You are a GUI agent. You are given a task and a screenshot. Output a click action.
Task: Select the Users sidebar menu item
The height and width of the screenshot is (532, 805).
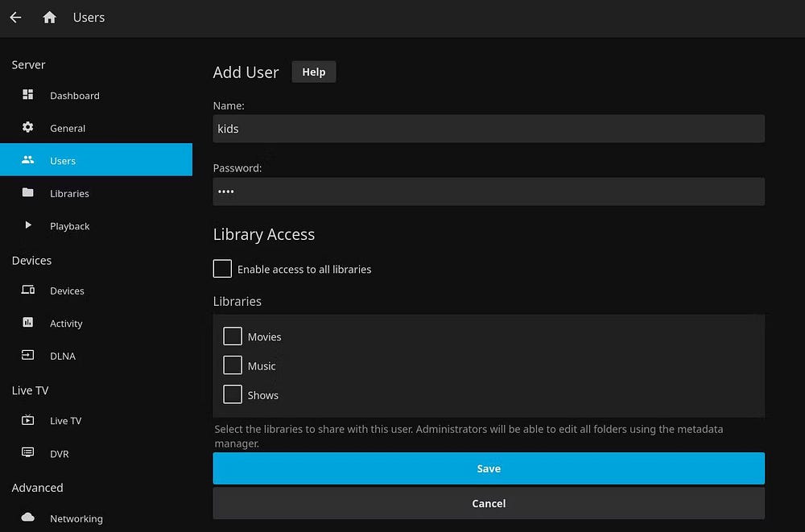tap(96, 160)
